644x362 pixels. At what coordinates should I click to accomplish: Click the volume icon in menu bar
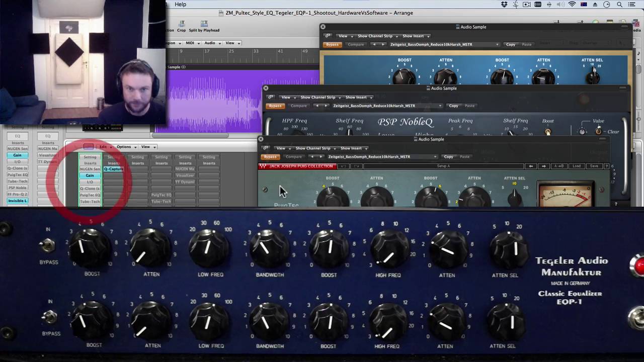coord(560,5)
